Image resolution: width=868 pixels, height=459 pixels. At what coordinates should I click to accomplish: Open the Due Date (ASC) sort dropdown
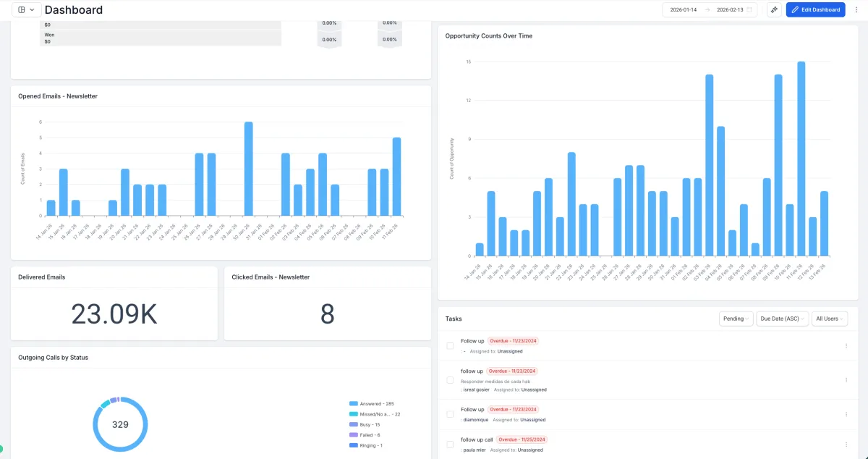point(782,319)
